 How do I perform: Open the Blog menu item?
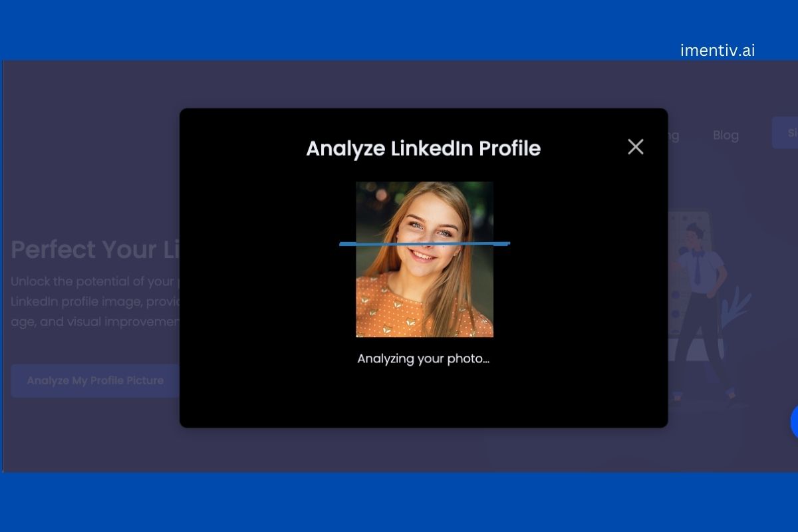click(726, 135)
